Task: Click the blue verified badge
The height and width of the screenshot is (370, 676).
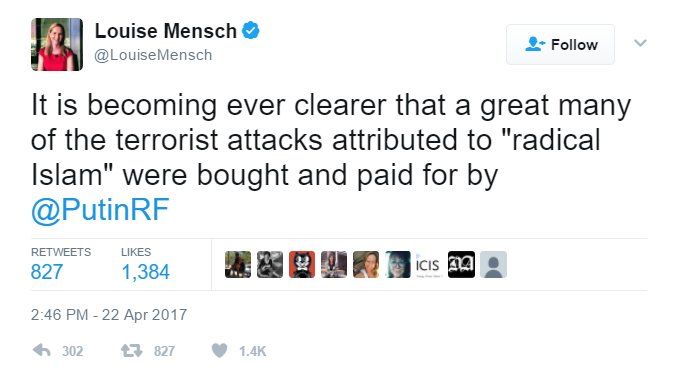Action: (x=250, y=31)
